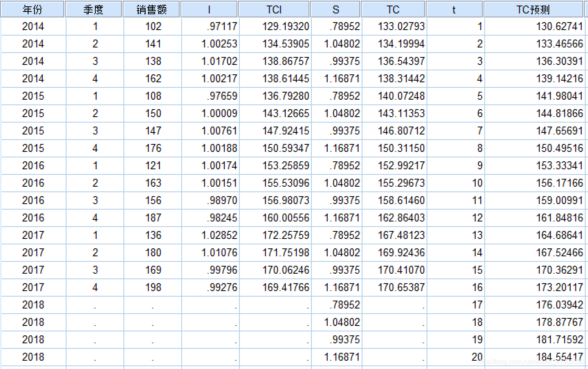Click TC预测 cell with value 178.87767

point(535,322)
